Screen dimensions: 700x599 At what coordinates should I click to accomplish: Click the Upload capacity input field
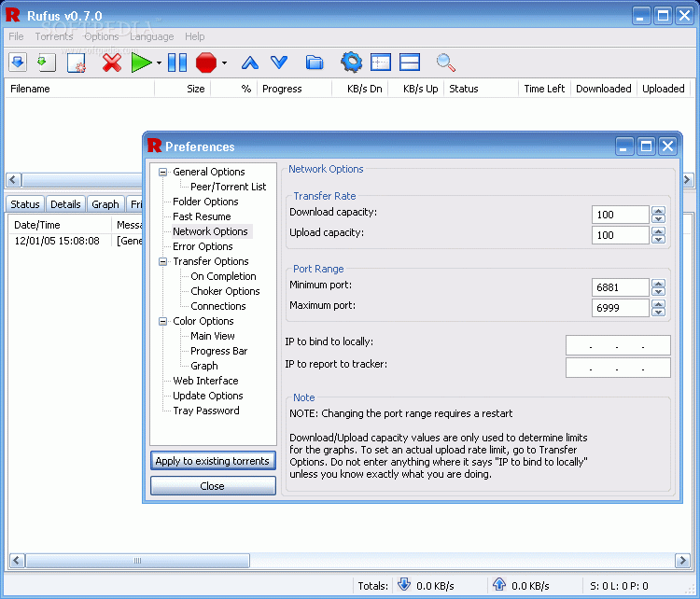pos(620,235)
